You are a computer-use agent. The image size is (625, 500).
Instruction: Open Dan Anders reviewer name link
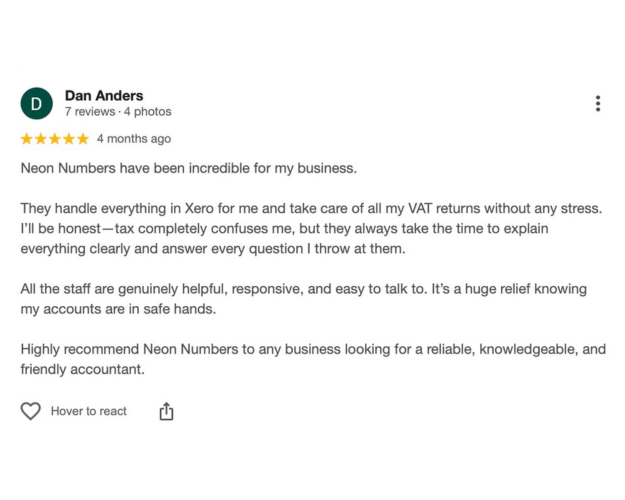click(x=104, y=96)
